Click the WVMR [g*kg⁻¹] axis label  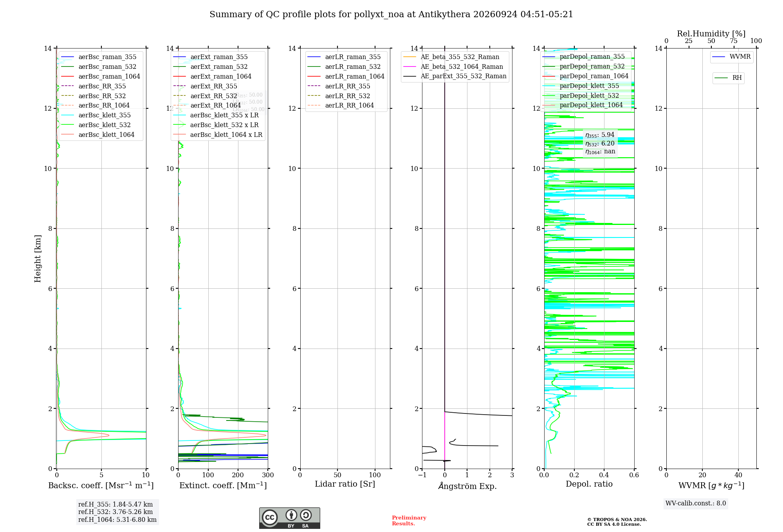pos(711,486)
